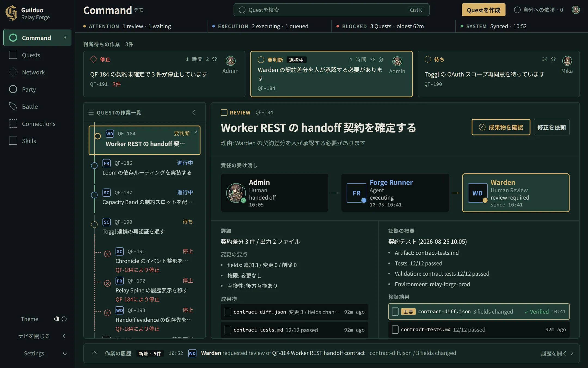Click the Battle sidebar icon
Image resolution: width=588 pixels, height=368 pixels.
[13, 107]
